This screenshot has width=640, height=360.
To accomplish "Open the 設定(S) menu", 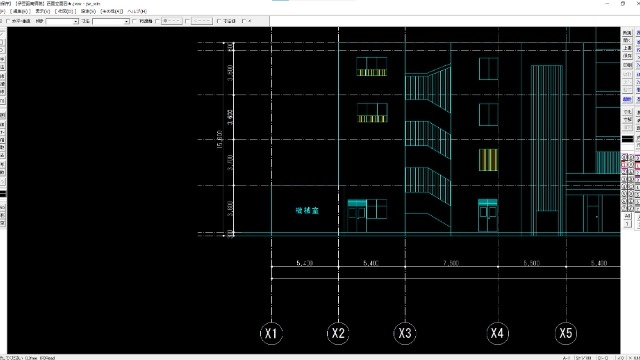I will (x=88, y=11).
